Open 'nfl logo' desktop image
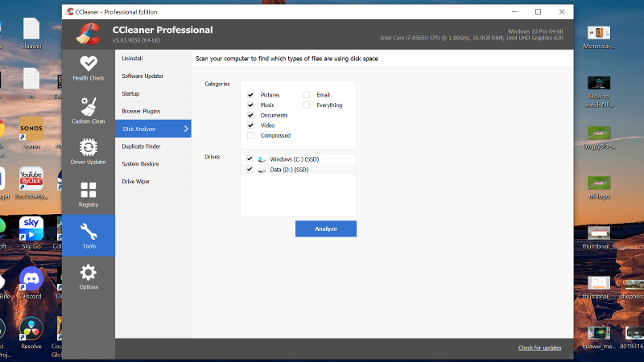 click(599, 187)
